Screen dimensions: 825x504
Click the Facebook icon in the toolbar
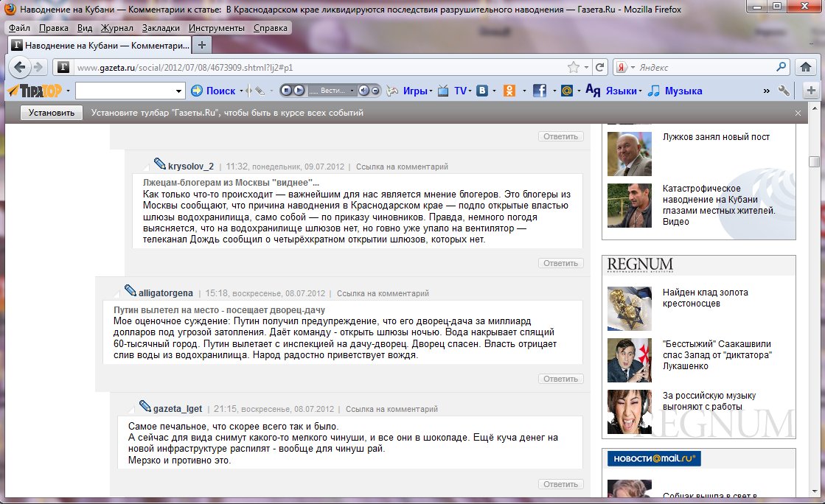coord(539,91)
